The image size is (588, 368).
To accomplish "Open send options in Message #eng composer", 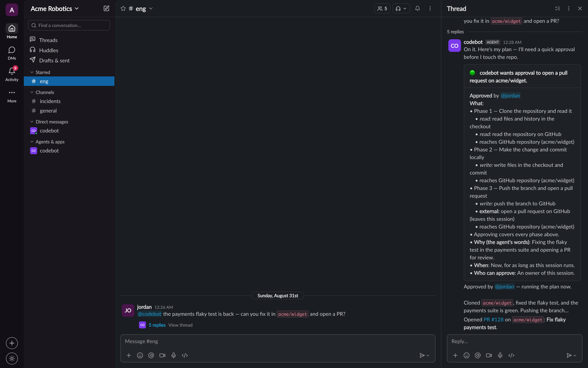I will click(x=428, y=355).
